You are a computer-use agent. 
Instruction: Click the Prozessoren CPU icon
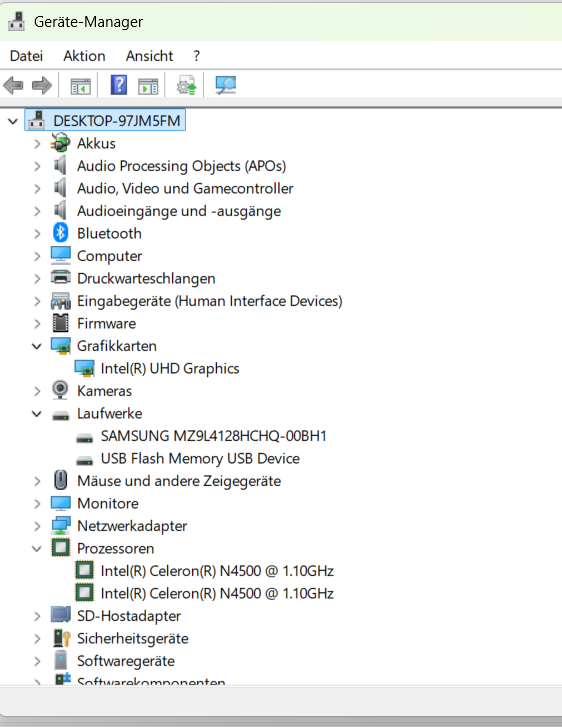coord(61,548)
